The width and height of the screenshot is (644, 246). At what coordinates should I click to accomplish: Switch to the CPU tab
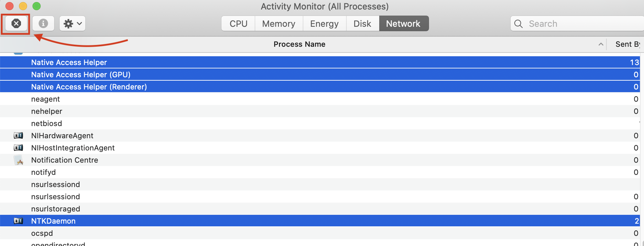point(238,23)
